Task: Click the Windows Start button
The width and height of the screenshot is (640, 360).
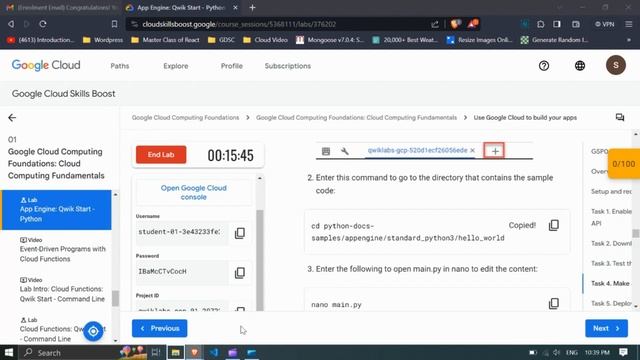Action: coord(9,352)
